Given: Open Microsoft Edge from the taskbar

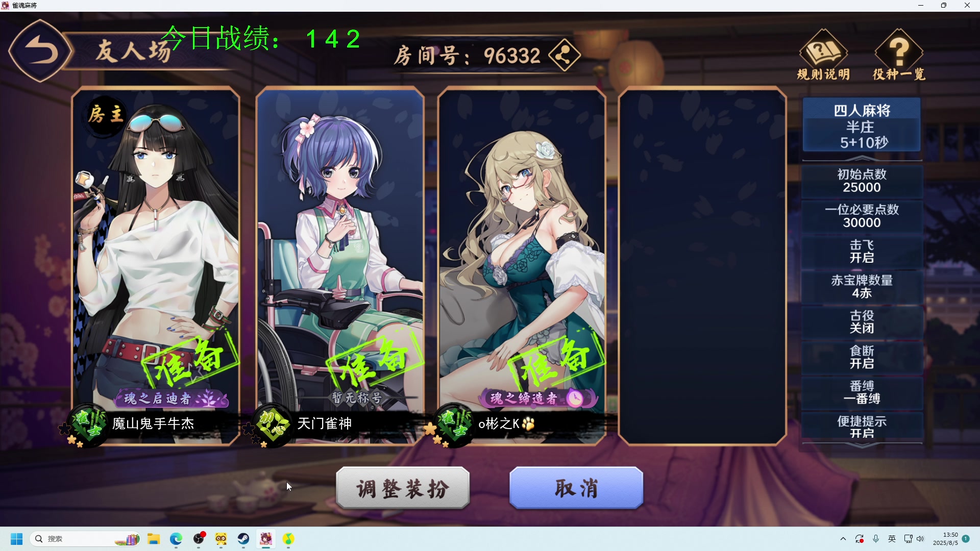Looking at the screenshot, I should click(176, 539).
